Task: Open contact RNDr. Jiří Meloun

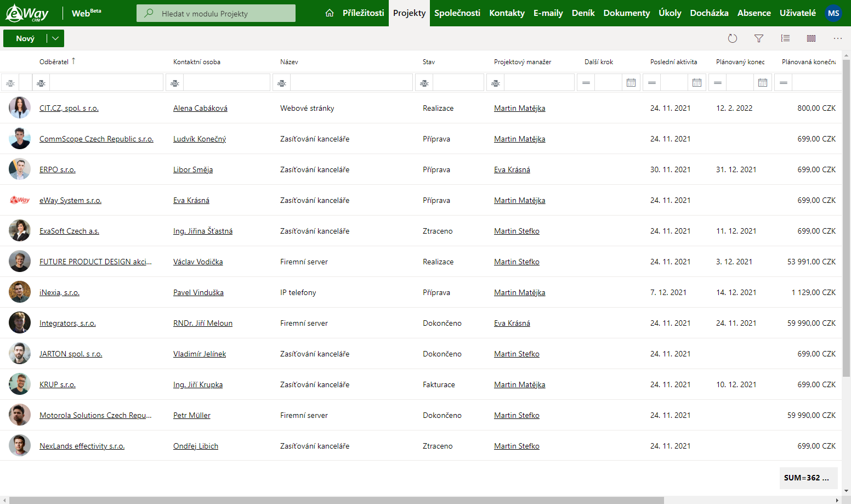Action: (x=203, y=324)
